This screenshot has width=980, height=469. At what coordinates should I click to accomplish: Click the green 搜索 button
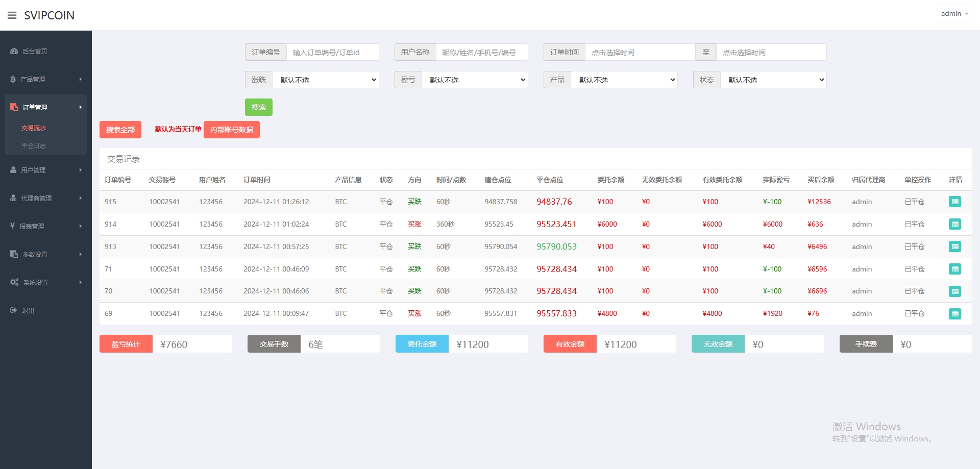[259, 107]
